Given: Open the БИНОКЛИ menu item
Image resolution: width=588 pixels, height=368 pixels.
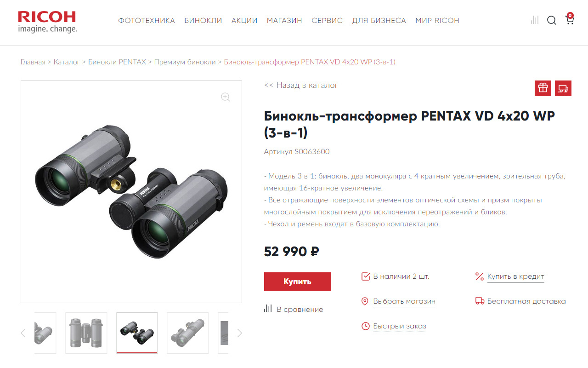Looking at the screenshot, I should [203, 21].
